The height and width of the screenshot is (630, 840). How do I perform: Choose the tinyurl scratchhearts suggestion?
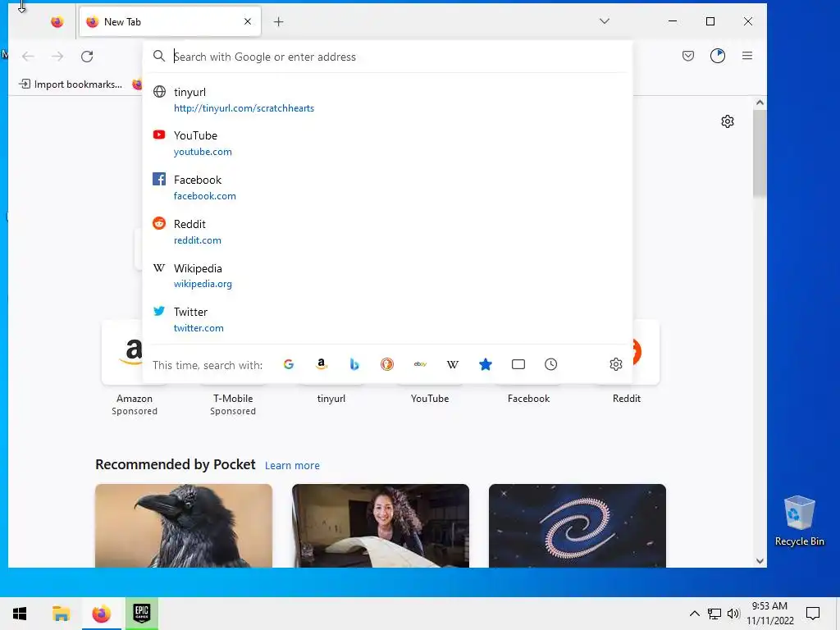click(388, 99)
